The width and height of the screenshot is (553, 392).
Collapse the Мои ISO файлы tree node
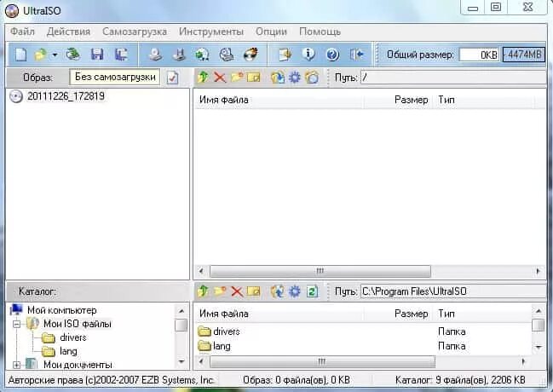16,324
